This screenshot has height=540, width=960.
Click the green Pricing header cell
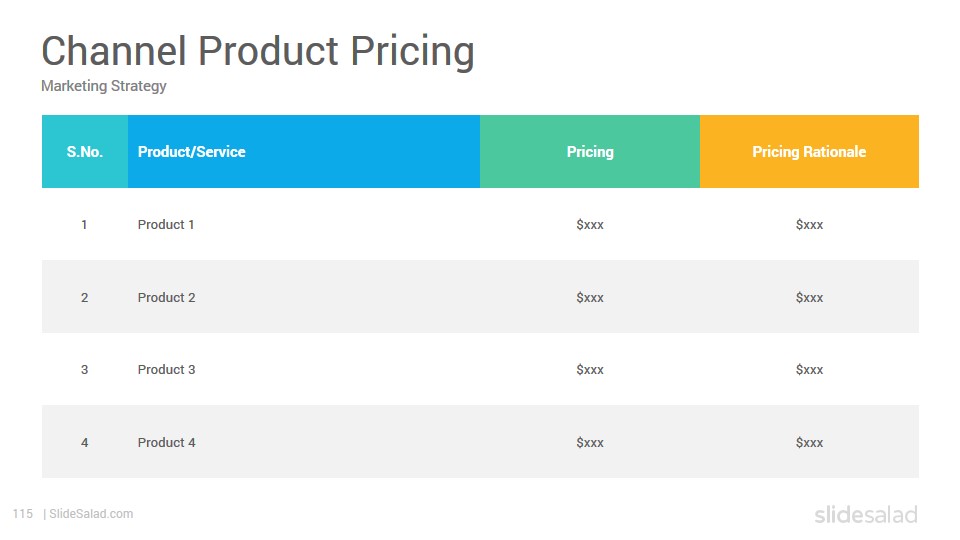(590, 151)
